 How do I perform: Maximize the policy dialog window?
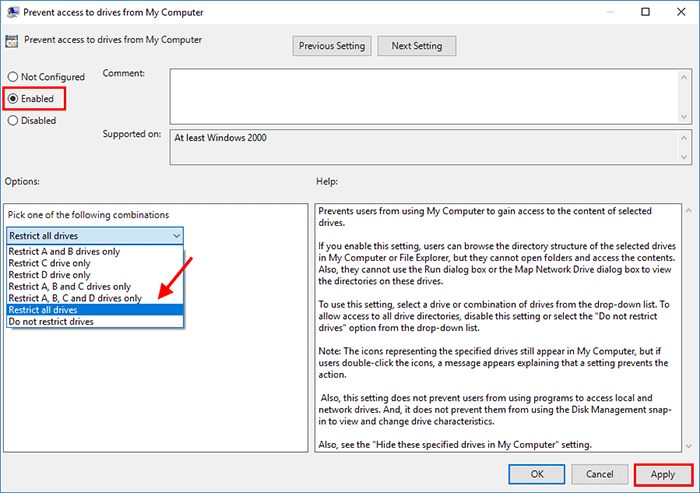tap(646, 12)
